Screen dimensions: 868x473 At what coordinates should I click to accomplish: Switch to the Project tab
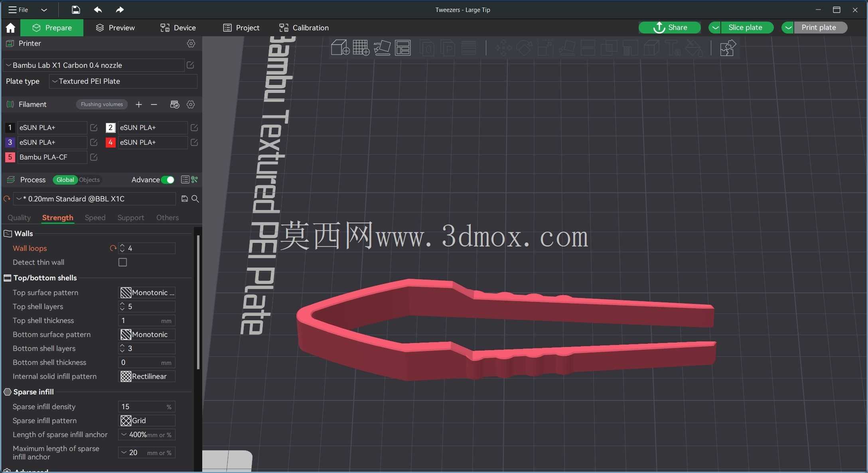tap(241, 28)
